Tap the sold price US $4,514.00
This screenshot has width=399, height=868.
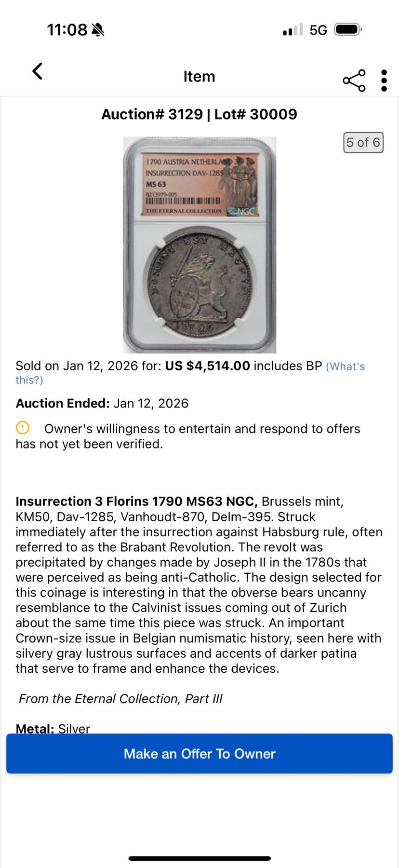[x=207, y=366]
